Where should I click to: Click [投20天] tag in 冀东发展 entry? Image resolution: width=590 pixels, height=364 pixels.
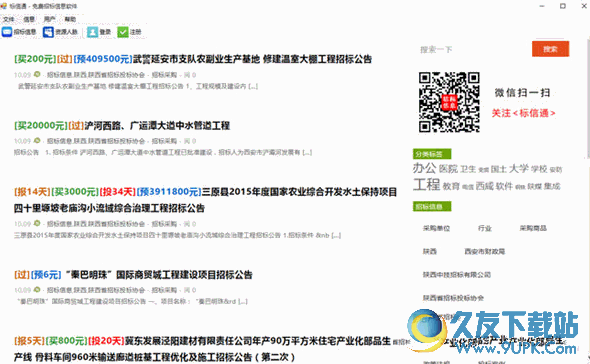(106, 341)
